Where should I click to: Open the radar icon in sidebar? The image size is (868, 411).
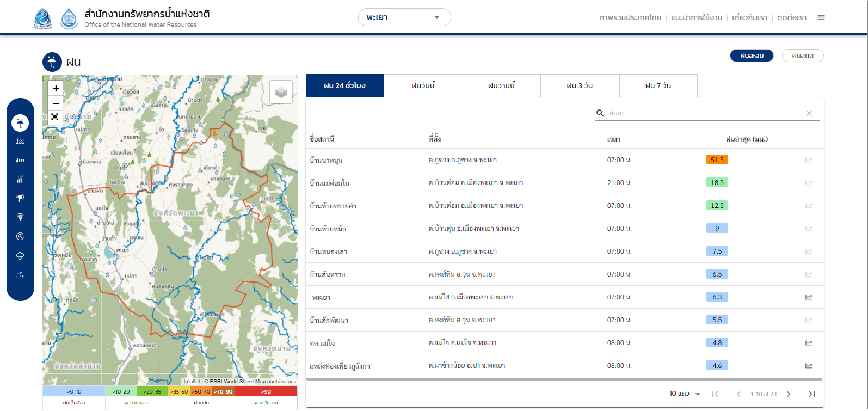(20, 236)
